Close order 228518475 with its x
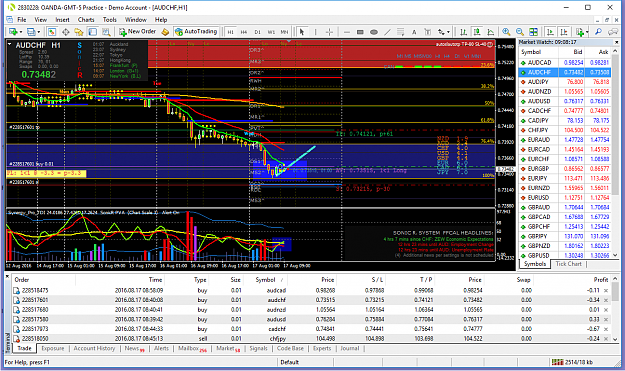The height and width of the screenshot is (371, 625). click(606, 291)
